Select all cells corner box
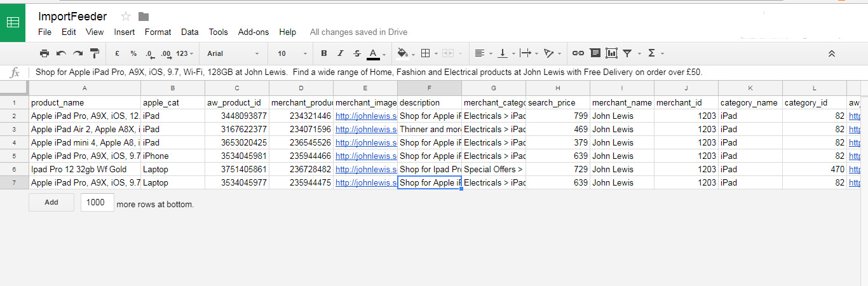This screenshot has height=286, width=868. pos(14,88)
